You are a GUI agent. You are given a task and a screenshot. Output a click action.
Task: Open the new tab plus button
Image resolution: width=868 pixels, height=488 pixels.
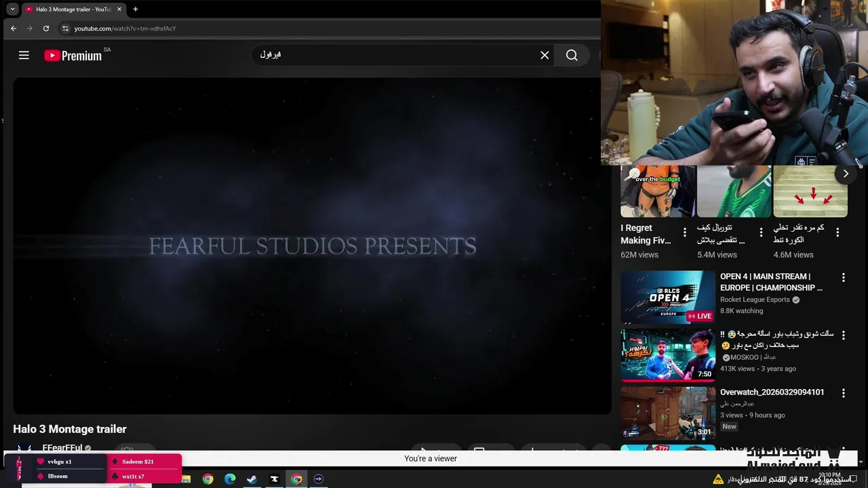coord(135,9)
